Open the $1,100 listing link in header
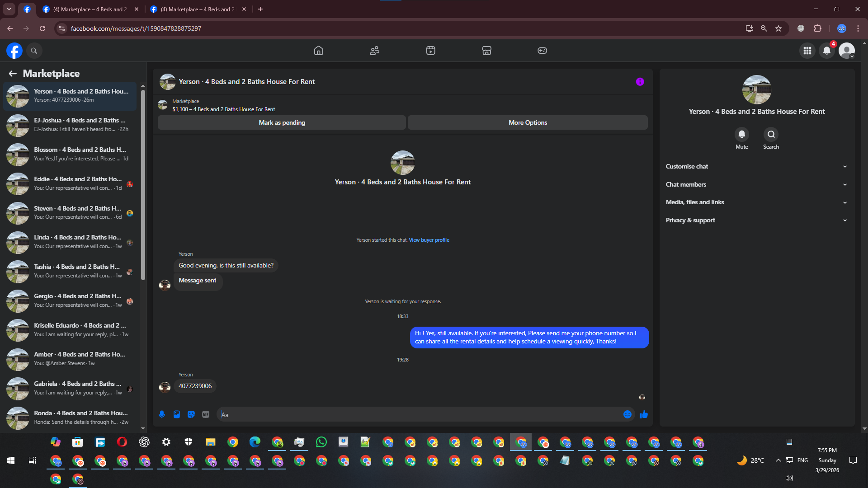This screenshot has width=868, height=488. (x=223, y=109)
